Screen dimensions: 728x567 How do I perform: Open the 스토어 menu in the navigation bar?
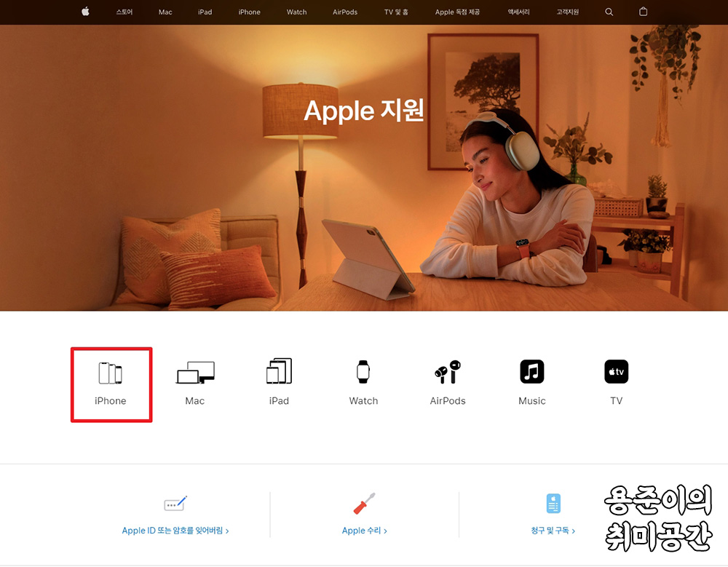[124, 12]
